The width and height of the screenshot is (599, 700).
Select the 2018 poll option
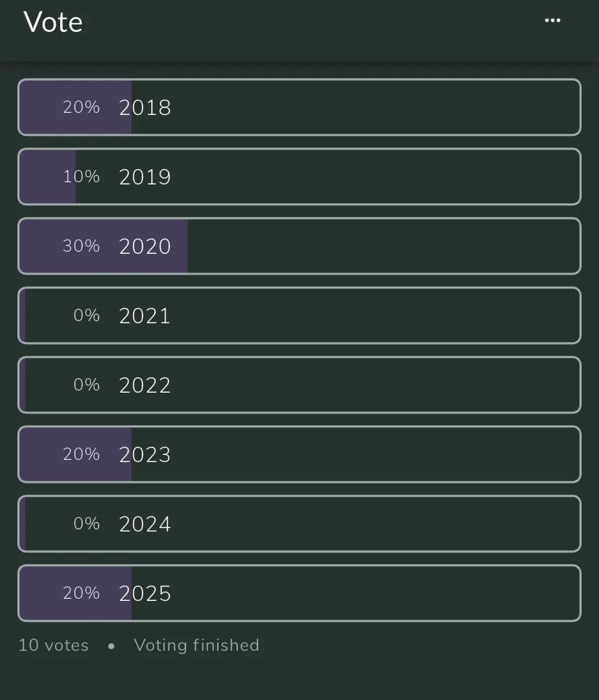tap(299, 107)
